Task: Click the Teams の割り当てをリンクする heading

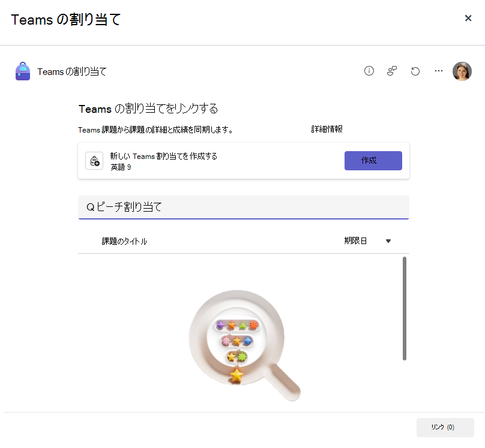Action: point(148,109)
